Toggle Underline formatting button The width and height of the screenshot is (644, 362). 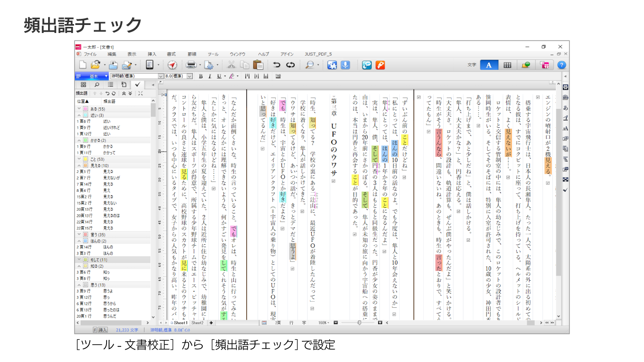tap(218, 76)
